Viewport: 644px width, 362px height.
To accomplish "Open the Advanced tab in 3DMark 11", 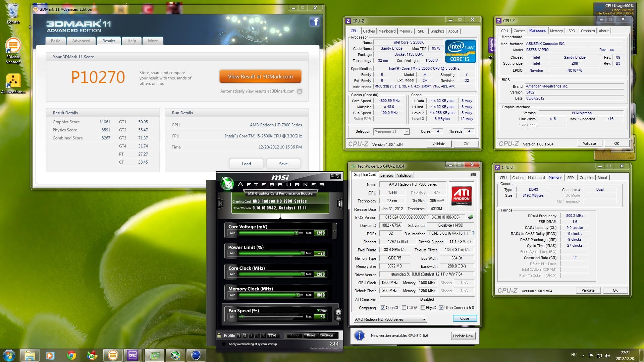I will pyautogui.click(x=81, y=41).
